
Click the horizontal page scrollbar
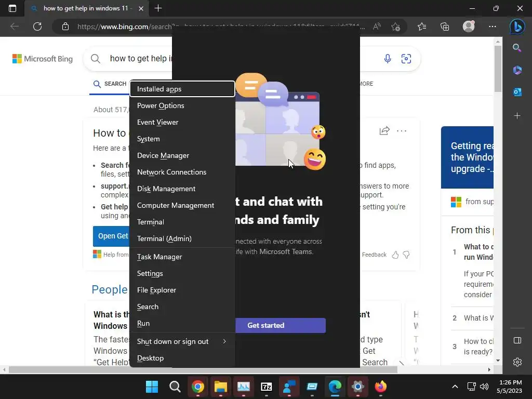point(203,370)
